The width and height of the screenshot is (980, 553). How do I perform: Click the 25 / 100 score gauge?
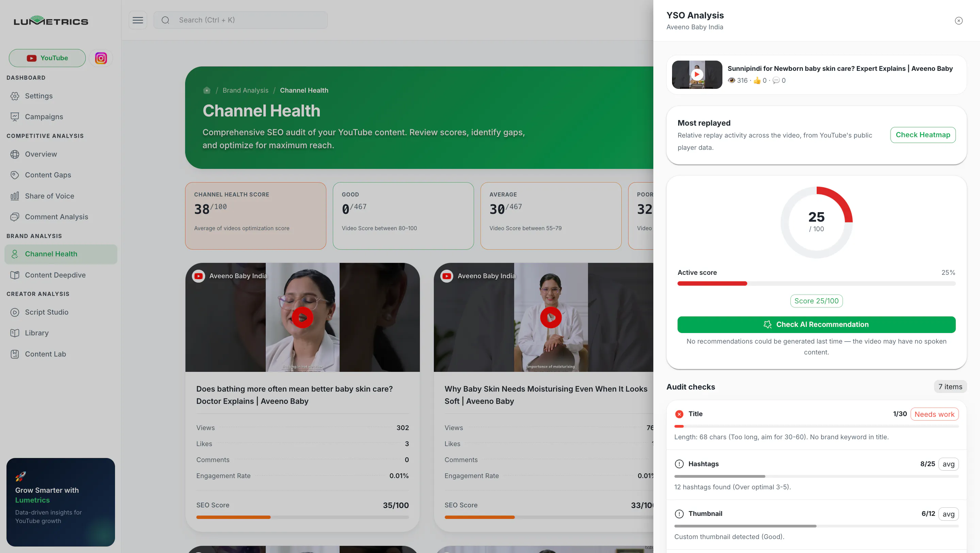816,222
